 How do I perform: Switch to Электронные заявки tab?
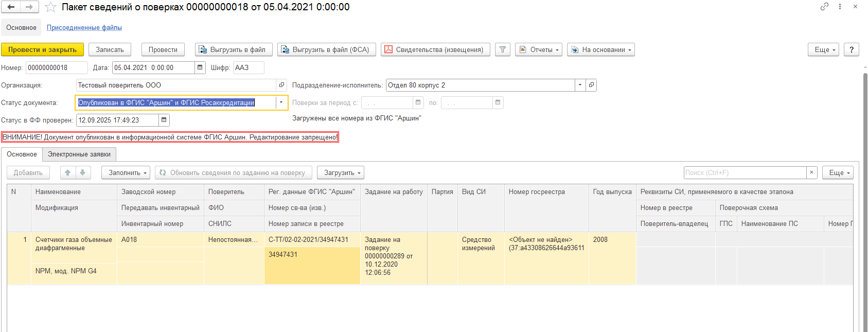click(79, 154)
